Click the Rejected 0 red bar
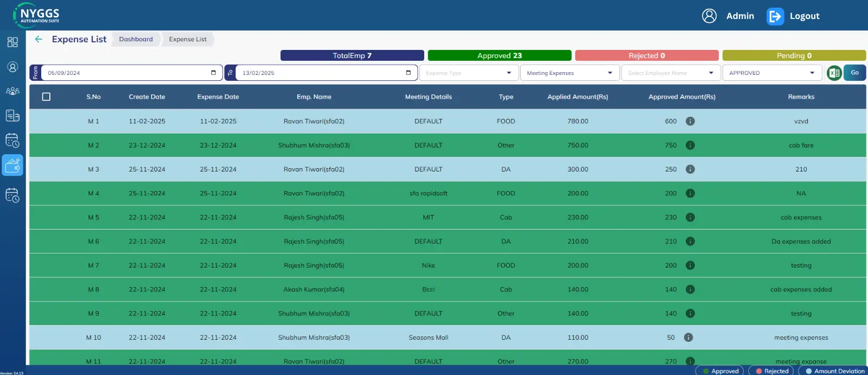The image size is (868, 375). point(647,55)
